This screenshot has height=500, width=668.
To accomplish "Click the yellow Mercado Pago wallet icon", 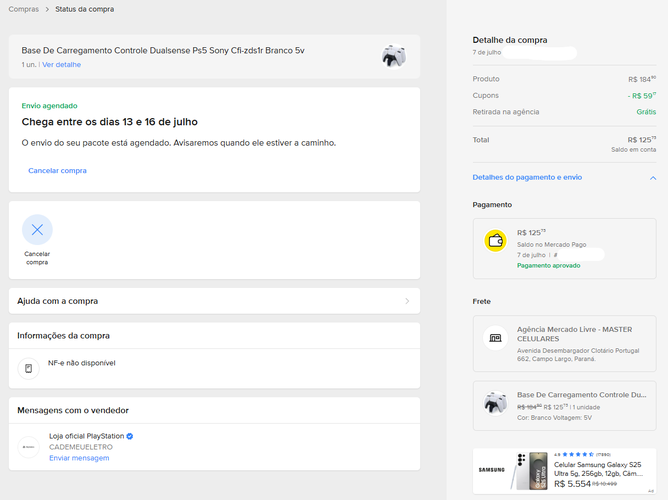I will coord(495,241).
